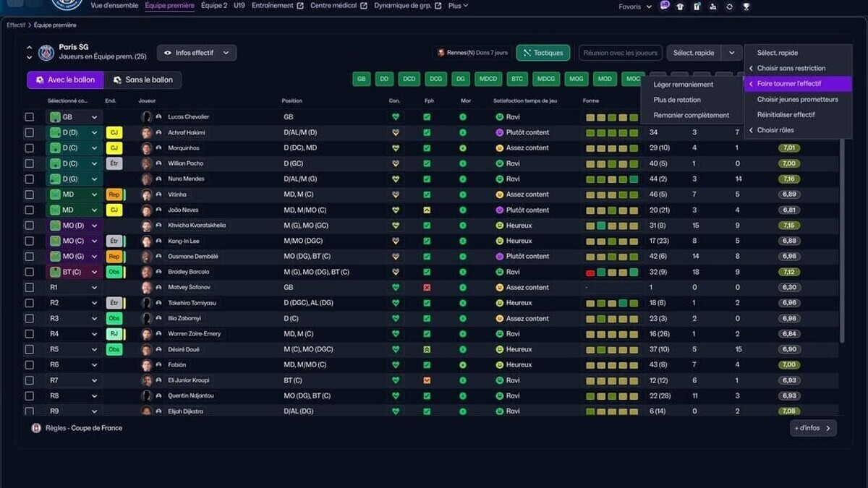Click the shirt icon in the top bar

click(x=680, y=7)
